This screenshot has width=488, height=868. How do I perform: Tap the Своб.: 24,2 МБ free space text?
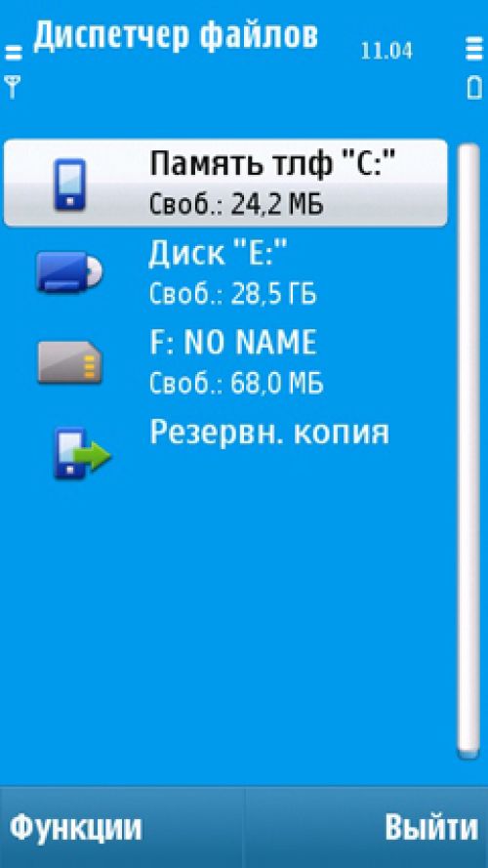(x=236, y=204)
